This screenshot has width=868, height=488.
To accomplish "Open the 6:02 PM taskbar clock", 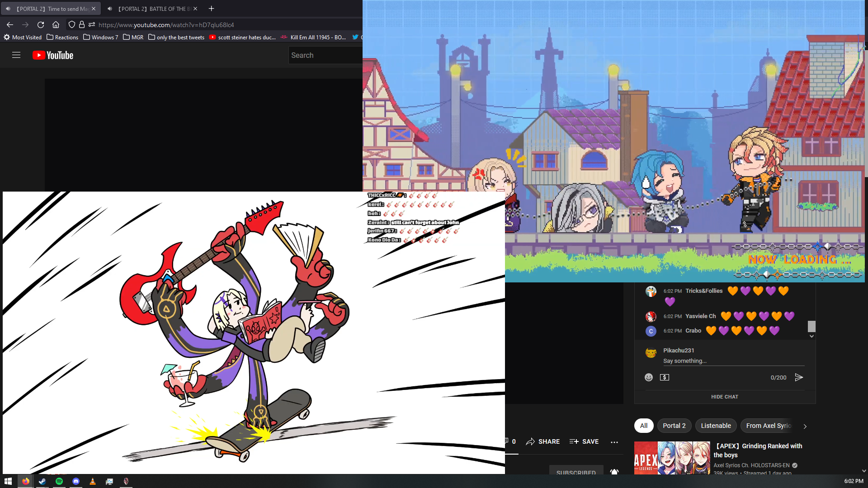I will coord(854,481).
